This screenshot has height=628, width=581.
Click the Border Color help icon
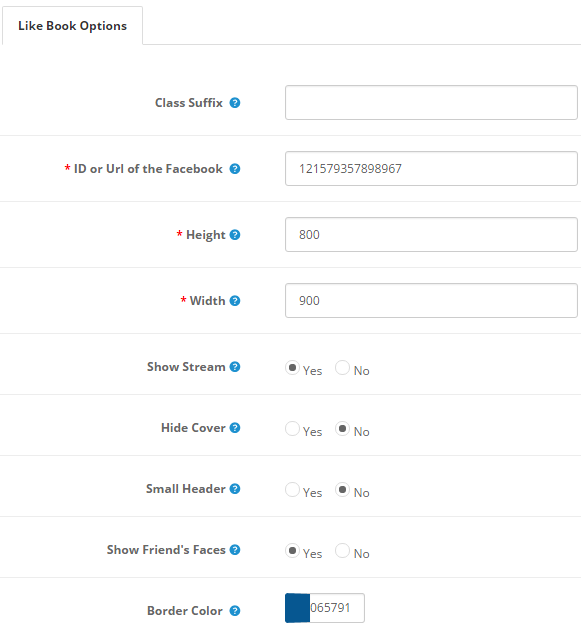click(235, 611)
